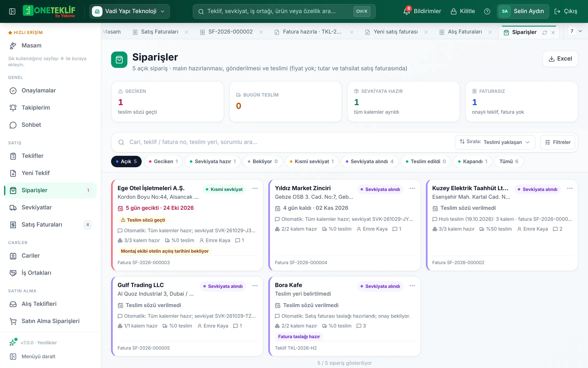The height and width of the screenshot is (368, 588).
Task: Open İş Ortakları in the sidebar
Action: pos(50,273)
